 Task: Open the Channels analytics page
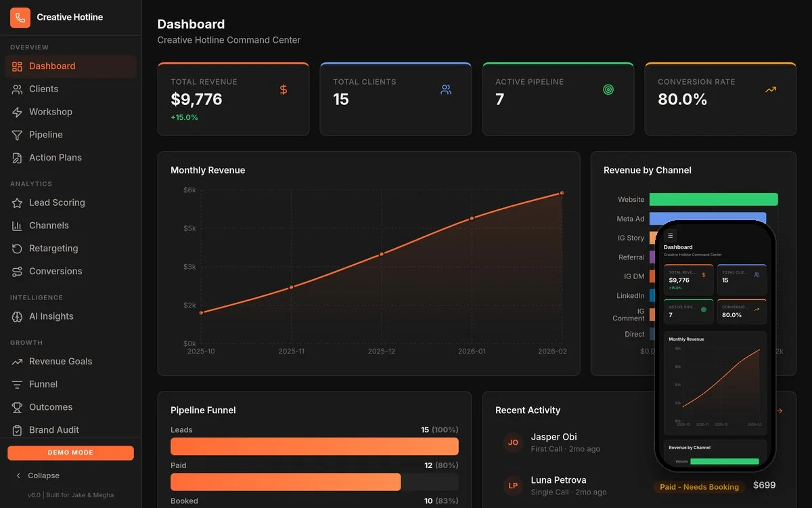pos(71,226)
